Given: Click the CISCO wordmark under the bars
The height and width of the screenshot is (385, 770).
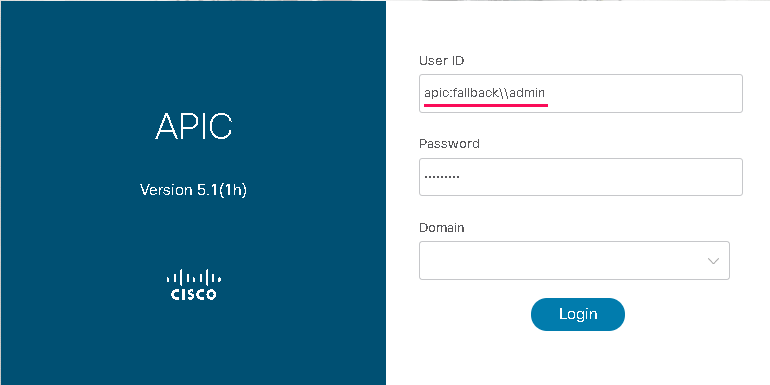Looking at the screenshot, I should (193, 294).
